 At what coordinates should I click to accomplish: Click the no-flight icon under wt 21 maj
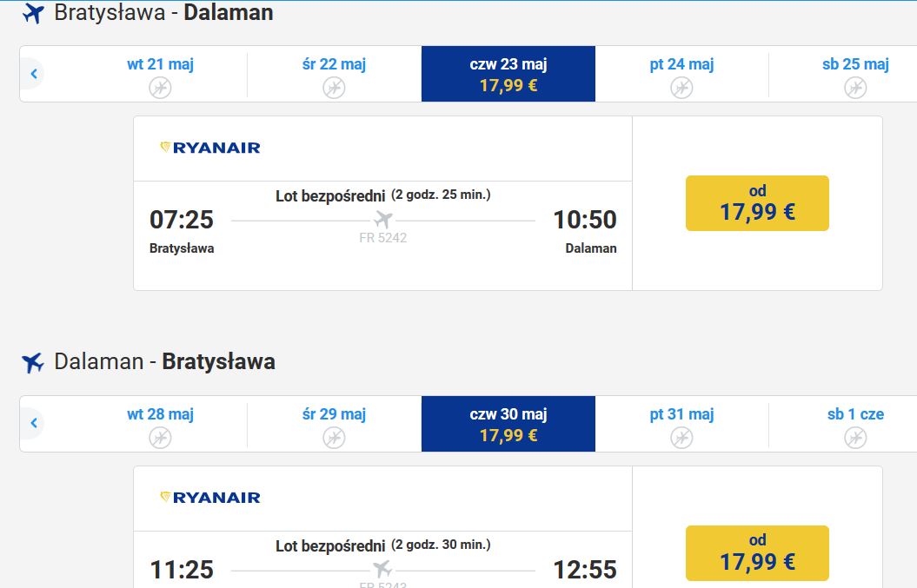pyautogui.click(x=160, y=88)
